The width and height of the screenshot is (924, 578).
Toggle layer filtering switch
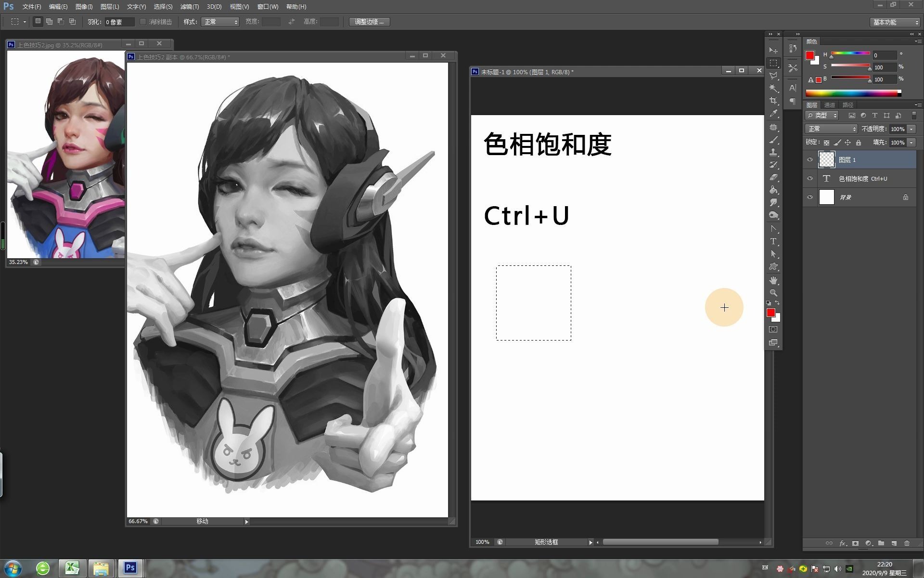tap(914, 116)
